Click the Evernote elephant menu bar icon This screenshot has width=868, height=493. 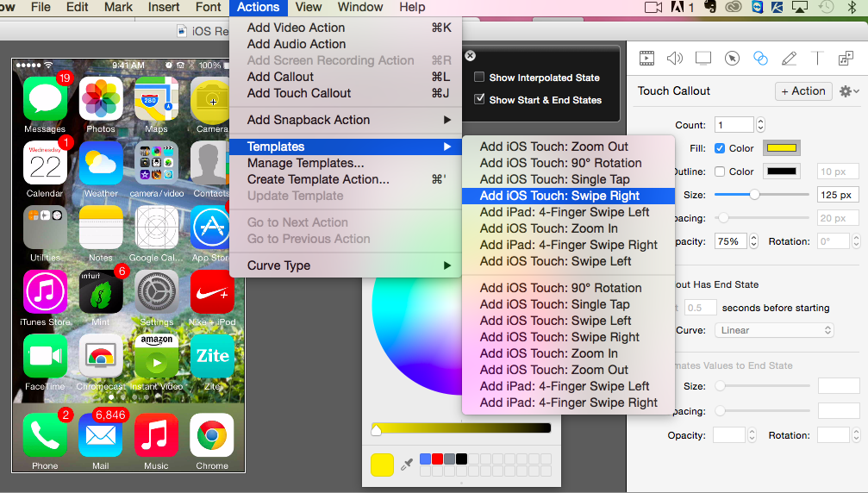pyautogui.click(x=709, y=7)
